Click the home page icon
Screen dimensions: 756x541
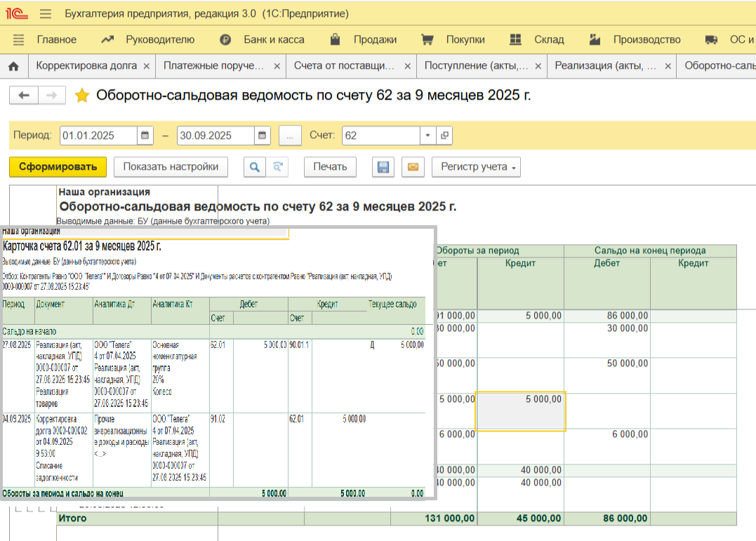pos(13,66)
